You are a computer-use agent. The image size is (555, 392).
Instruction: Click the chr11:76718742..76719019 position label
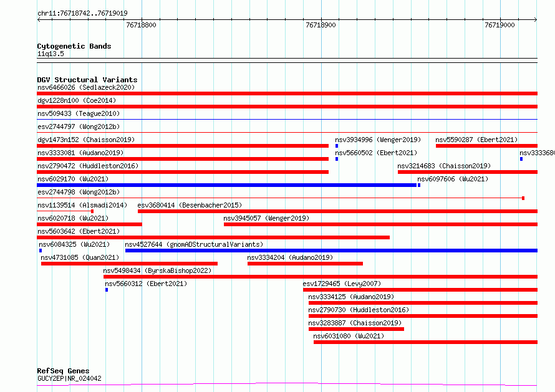coord(82,14)
